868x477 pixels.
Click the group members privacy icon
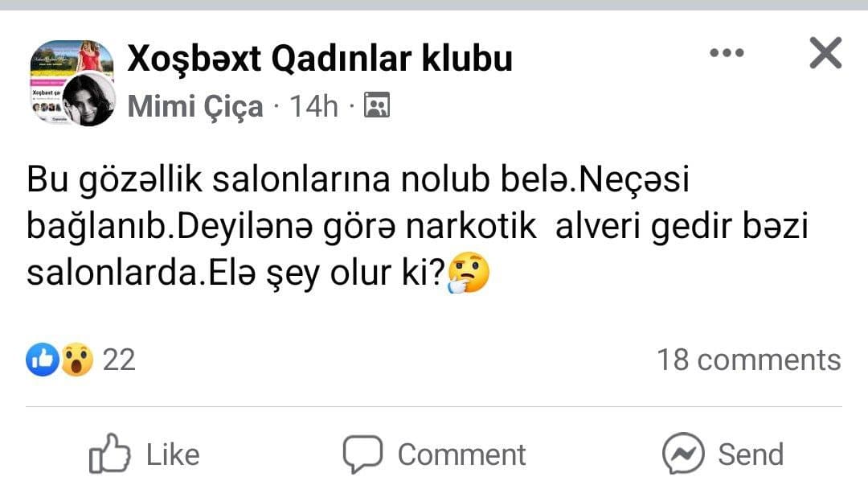(377, 105)
